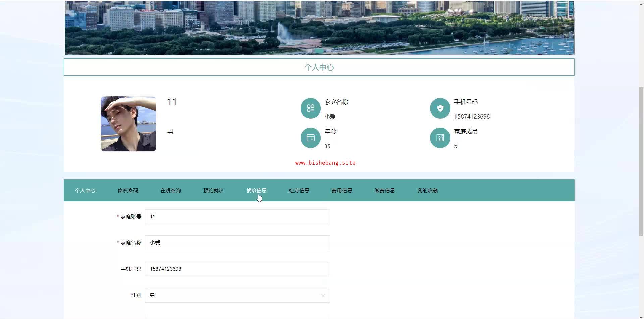The height and width of the screenshot is (319, 644).
Task: Switch to the 费用信息 tab
Action: pos(342,191)
